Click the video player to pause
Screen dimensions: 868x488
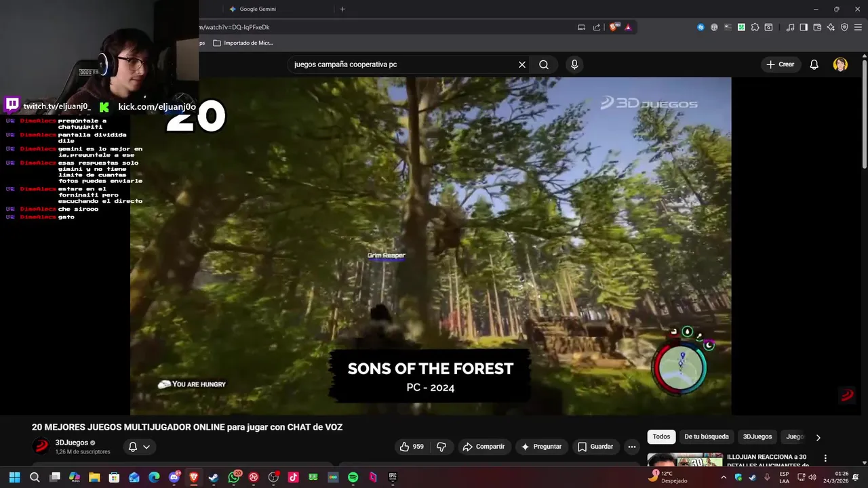(431, 245)
